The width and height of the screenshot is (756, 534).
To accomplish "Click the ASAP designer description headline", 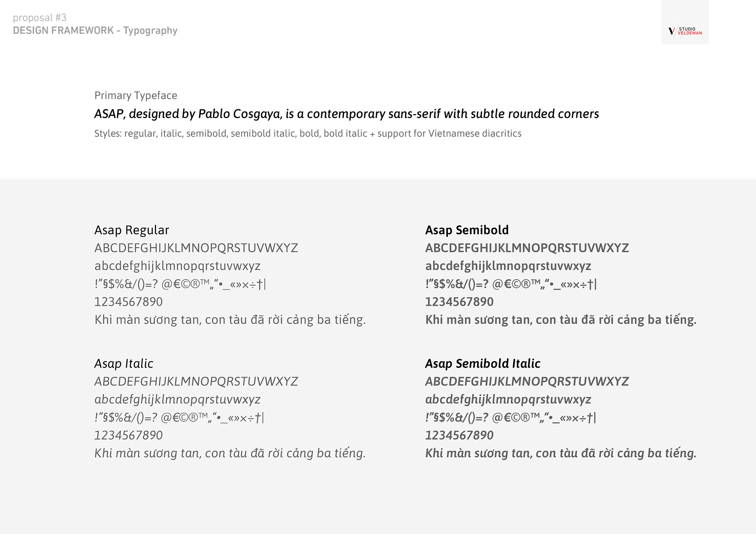I will [x=347, y=114].
